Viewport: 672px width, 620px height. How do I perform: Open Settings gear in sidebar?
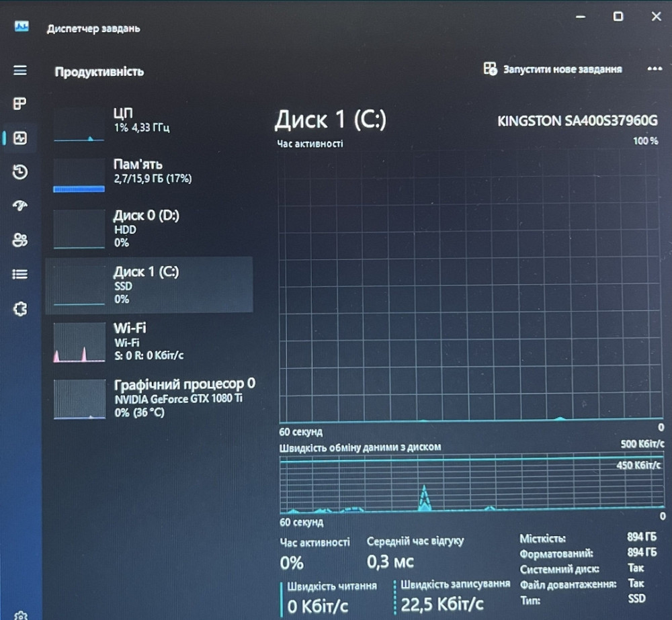pyautogui.click(x=20, y=614)
